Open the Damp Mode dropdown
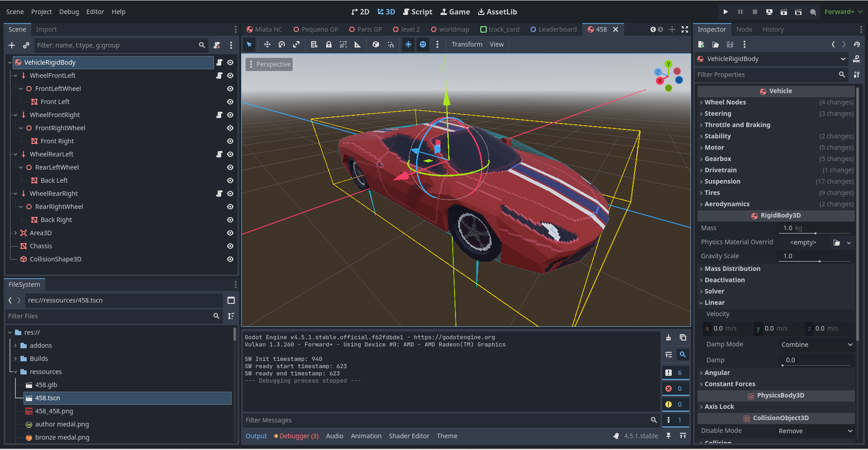Screen dimensions: 868x450 tap(816, 345)
